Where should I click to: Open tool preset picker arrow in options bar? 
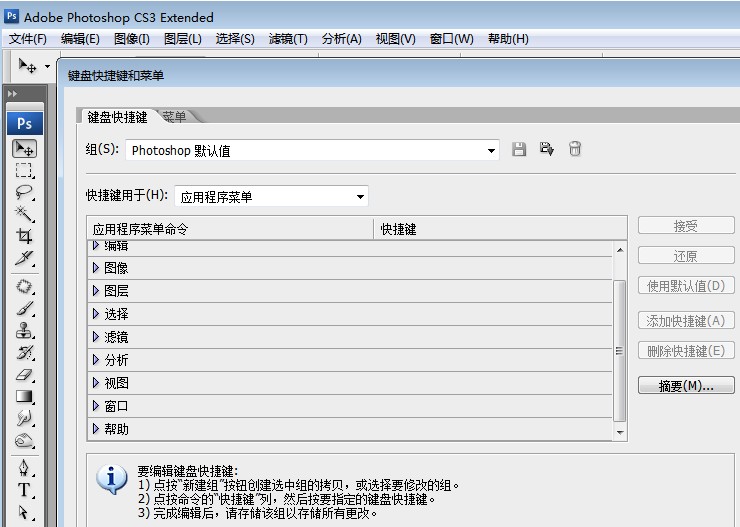tap(47, 66)
